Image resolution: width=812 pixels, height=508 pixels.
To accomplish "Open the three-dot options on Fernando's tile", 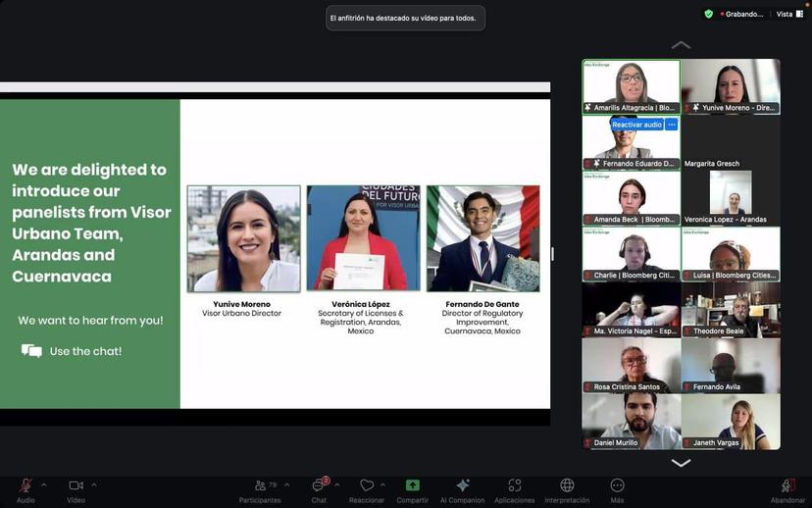I will point(672,125).
